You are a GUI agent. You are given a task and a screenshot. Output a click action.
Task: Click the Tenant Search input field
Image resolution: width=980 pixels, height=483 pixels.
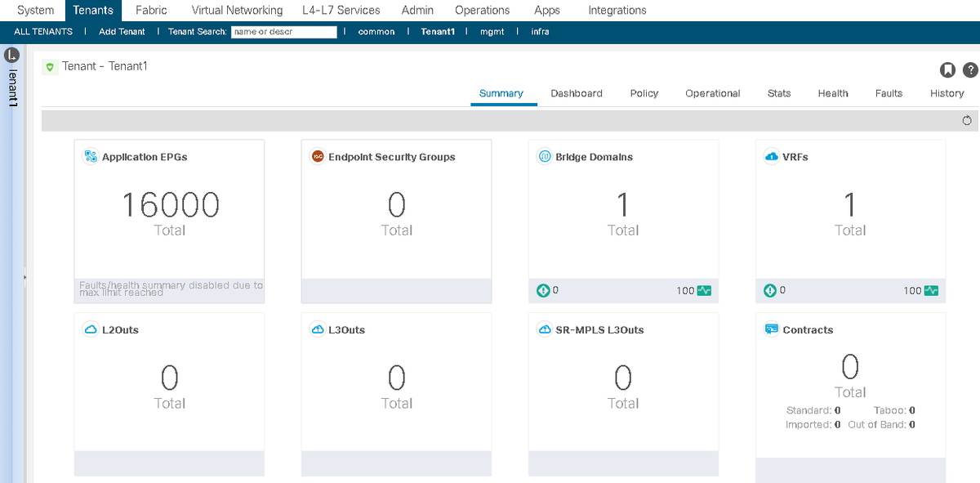(x=284, y=32)
